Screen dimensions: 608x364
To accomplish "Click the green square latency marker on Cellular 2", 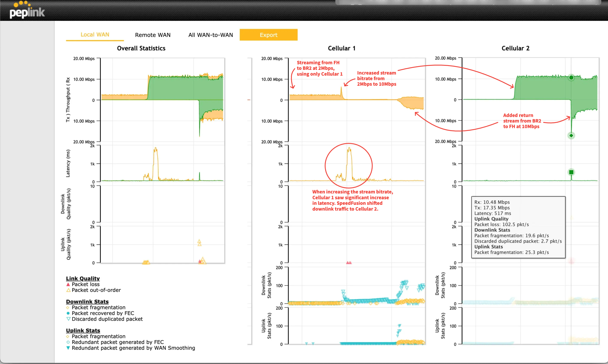I will 571,172.
